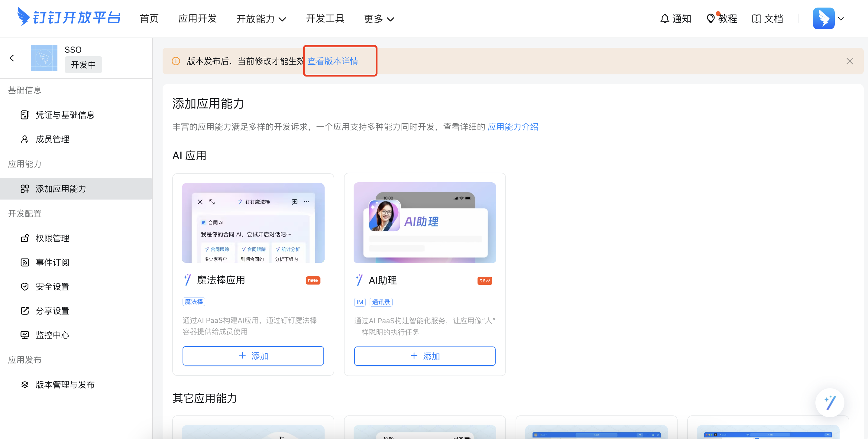Click the AI助理 card title
868x439 pixels.
point(383,281)
